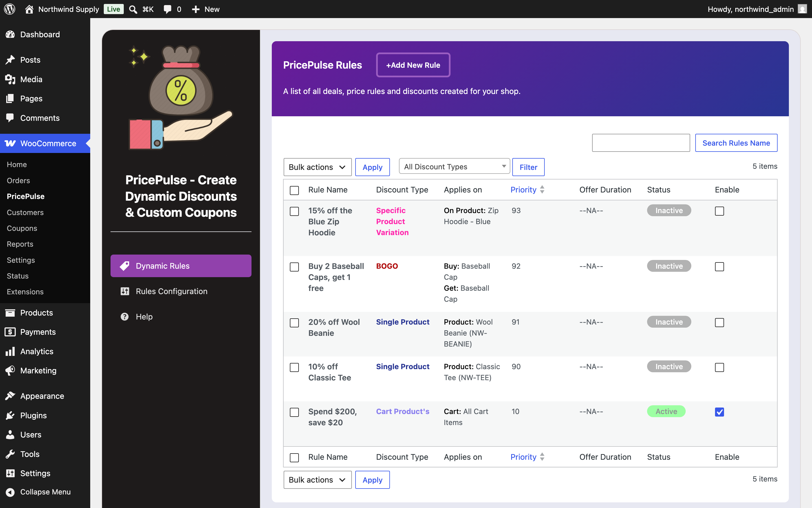Open the Specific Product Variation link
Viewport: 812px width, 508px height.
point(392,222)
